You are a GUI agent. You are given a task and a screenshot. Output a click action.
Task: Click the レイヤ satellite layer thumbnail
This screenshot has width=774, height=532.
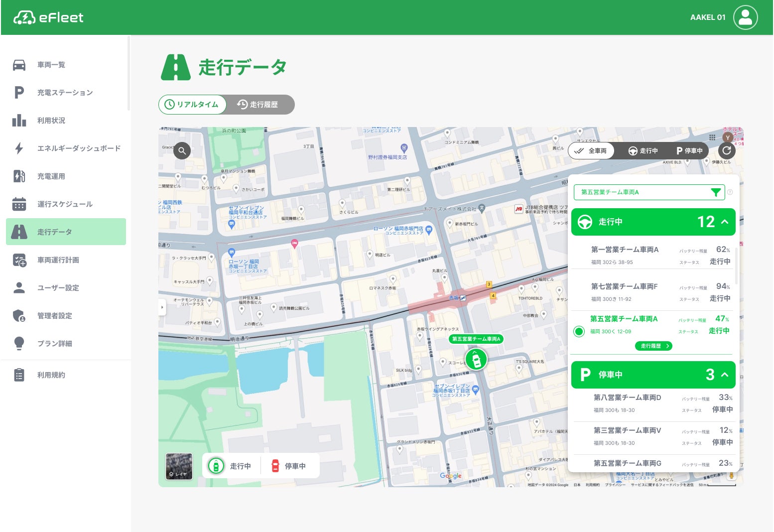point(179,466)
